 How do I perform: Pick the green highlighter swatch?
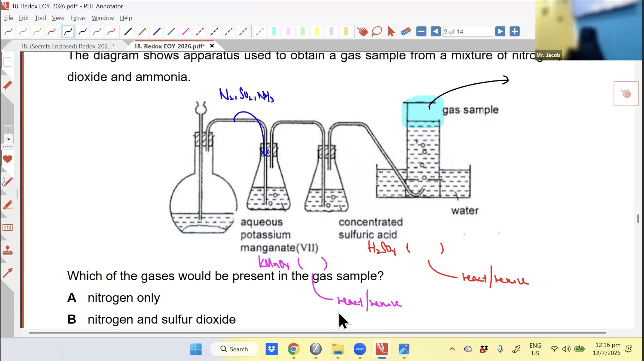pos(303,32)
